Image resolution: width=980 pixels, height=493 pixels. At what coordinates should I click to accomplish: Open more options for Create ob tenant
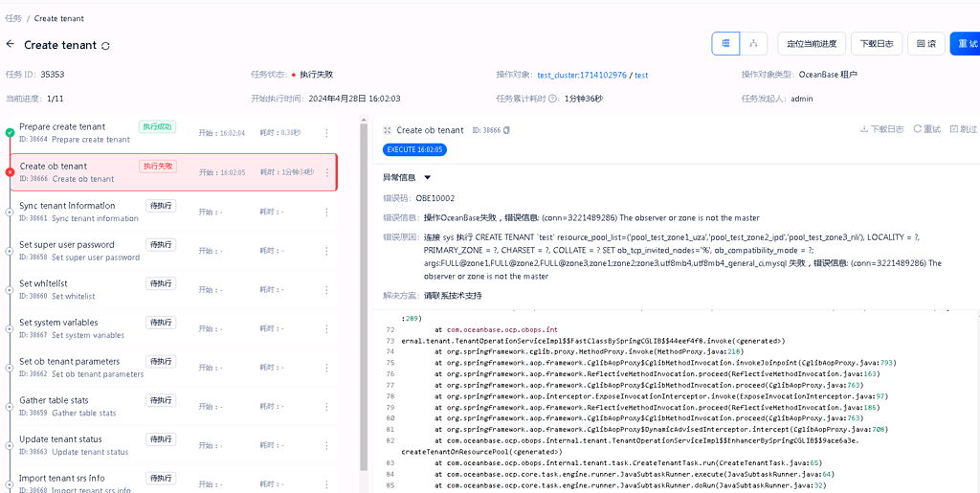tap(327, 172)
